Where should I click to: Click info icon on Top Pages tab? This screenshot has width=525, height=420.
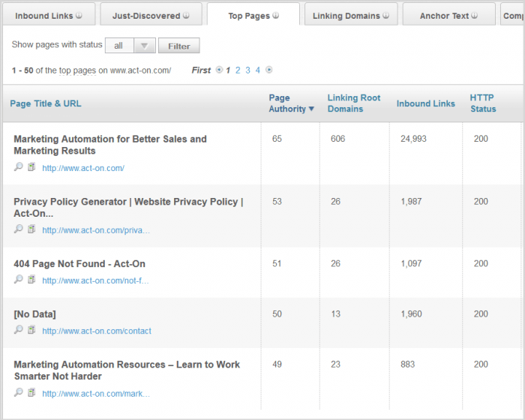[x=275, y=16]
